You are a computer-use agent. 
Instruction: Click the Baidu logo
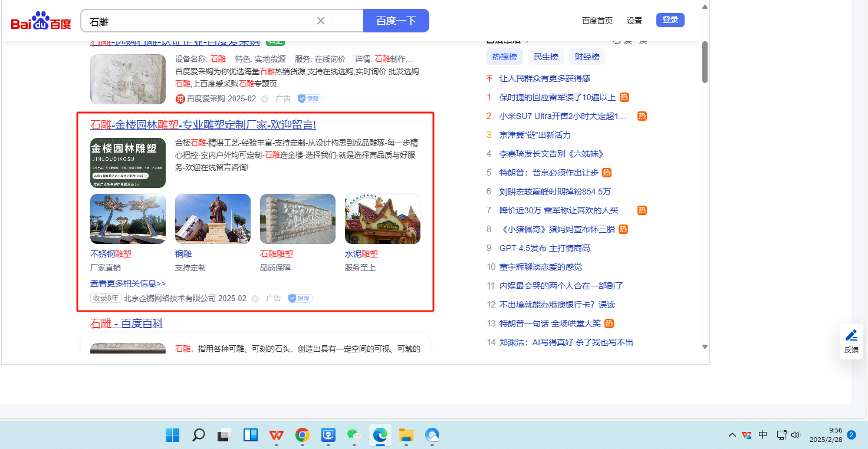click(x=41, y=21)
